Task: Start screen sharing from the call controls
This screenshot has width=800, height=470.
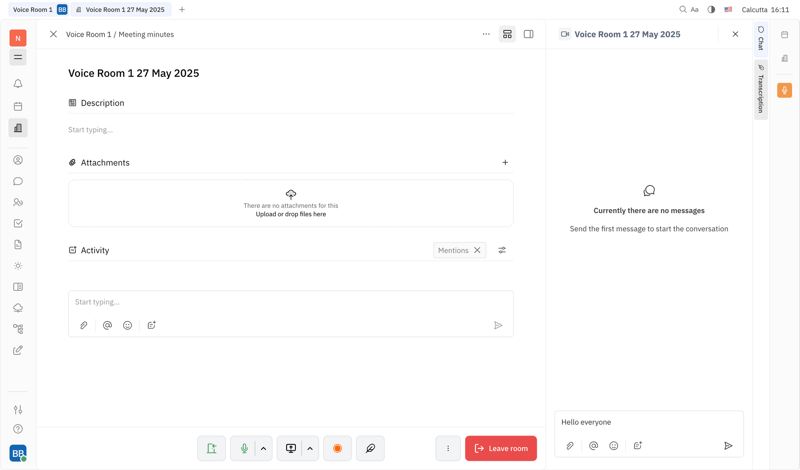Action: click(x=290, y=448)
